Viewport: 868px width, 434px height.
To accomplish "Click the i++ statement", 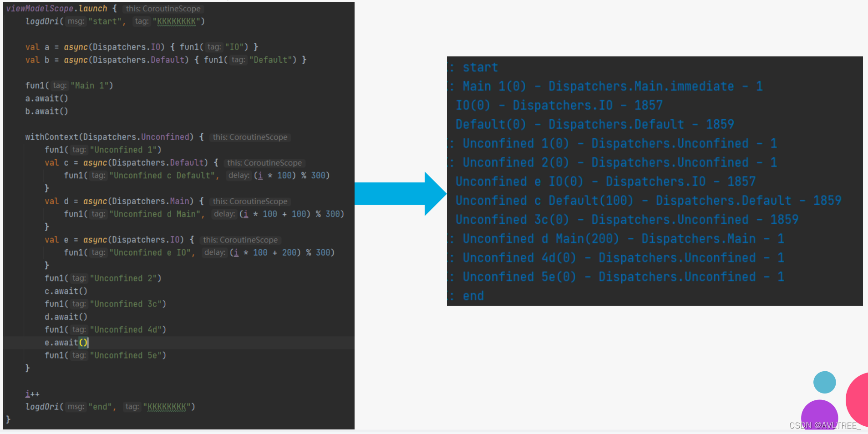I will (x=32, y=394).
